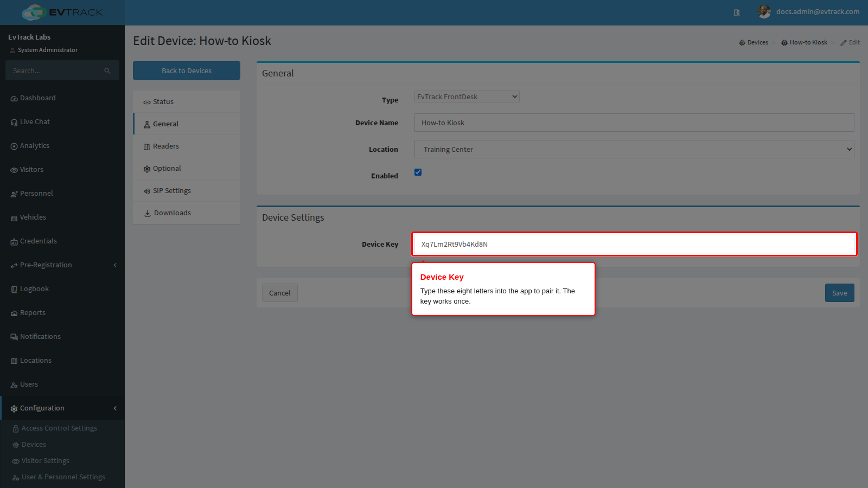Open Credentials page
Viewport: 868px width, 488px height.
tap(62, 241)
